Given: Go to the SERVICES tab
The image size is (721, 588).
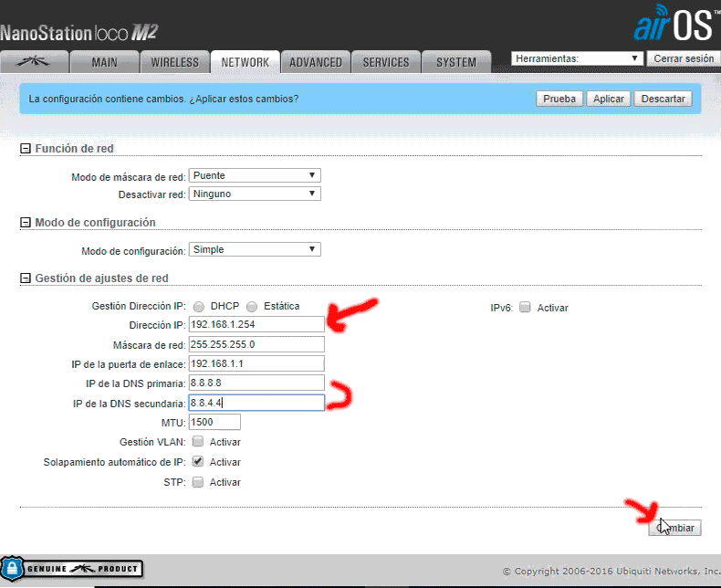Looking at the screenshot, I should [x=386, y=62].
